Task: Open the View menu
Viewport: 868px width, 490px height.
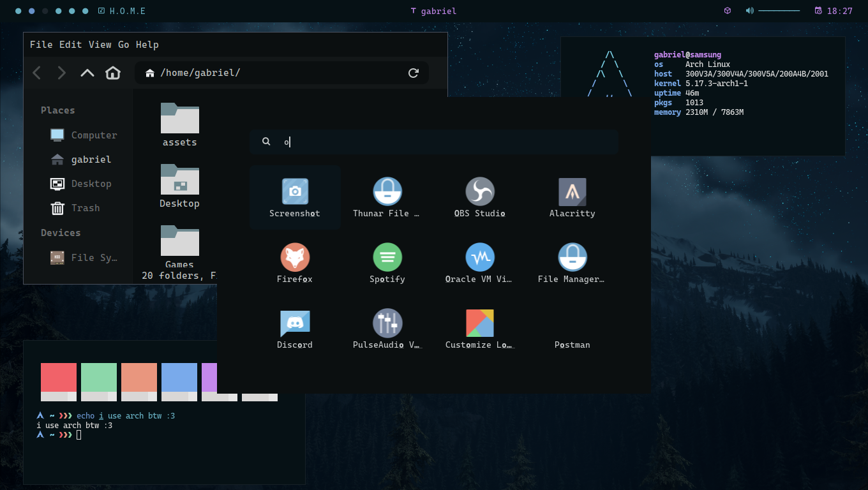Action: pos(100,45)
